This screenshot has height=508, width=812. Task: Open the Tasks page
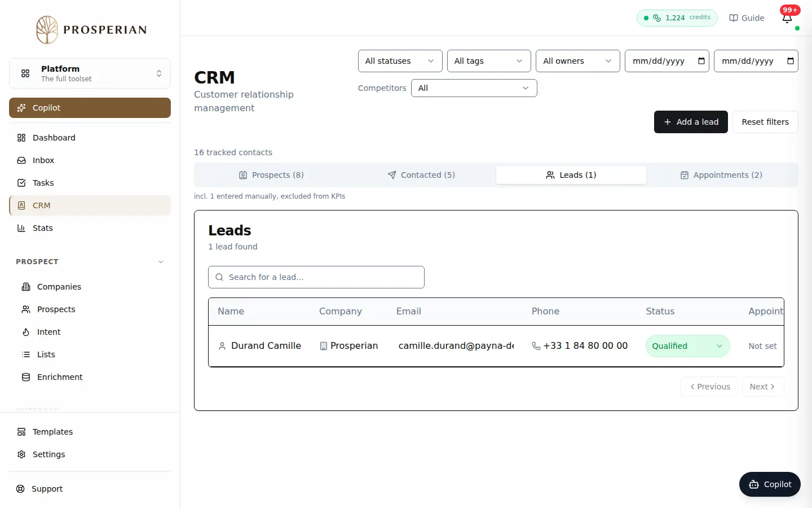point(90,183)
